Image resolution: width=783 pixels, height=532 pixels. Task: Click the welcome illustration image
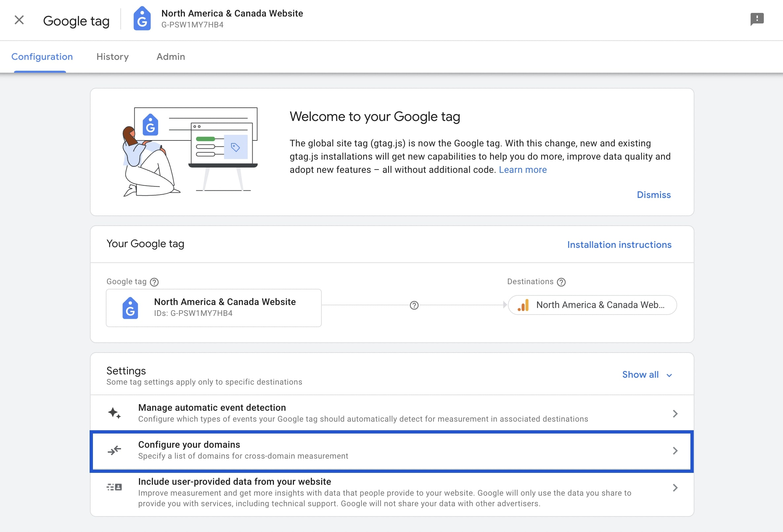pos(190,152)
